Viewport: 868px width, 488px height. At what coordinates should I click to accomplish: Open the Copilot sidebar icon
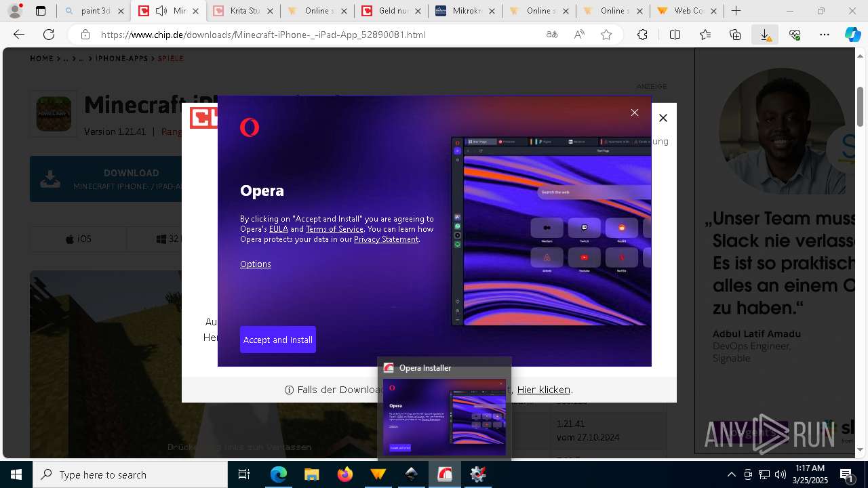(x=853, y=35)
